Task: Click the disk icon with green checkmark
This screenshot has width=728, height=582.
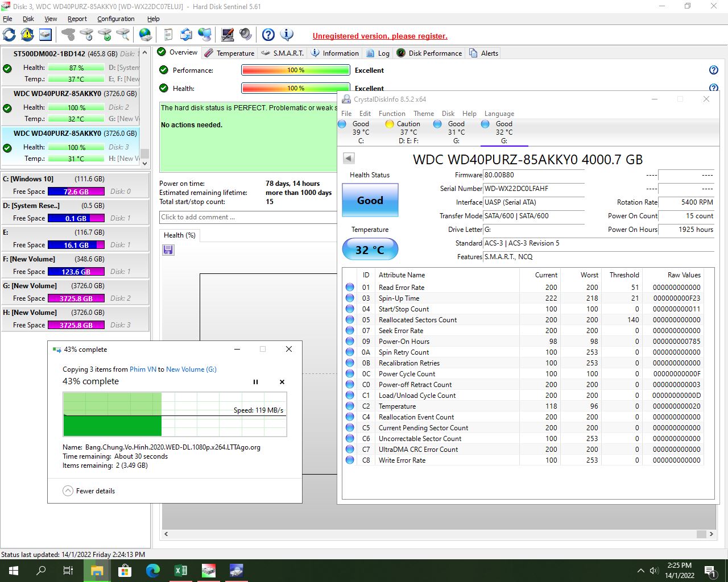Action: point(105,35)
